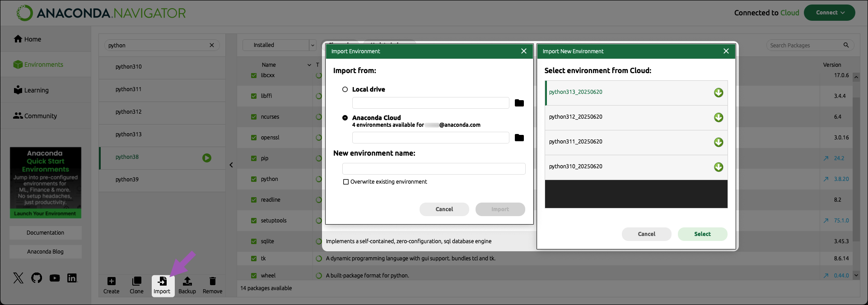Click upgrade arrow for python 3.8.20

coord(826,179)
